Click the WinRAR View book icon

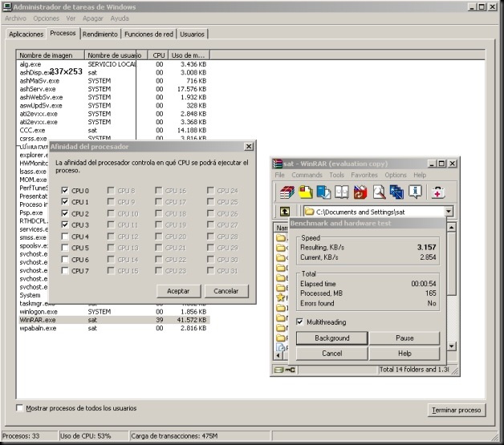(342, 192)
